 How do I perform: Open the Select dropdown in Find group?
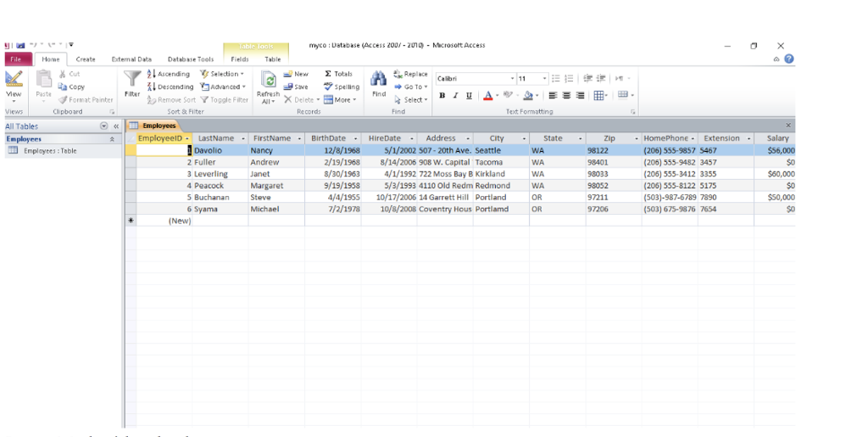pyautogui.click(x=411, y=100)
